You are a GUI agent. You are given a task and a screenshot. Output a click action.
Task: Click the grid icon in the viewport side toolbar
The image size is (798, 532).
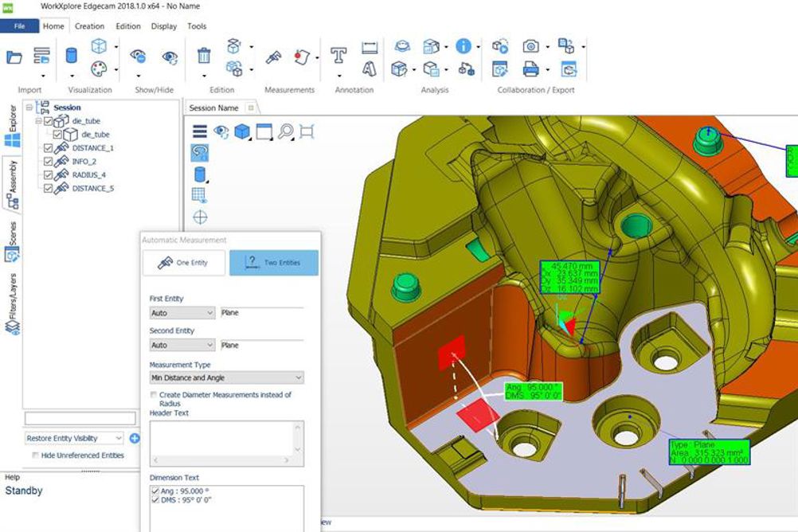[199, 195]
